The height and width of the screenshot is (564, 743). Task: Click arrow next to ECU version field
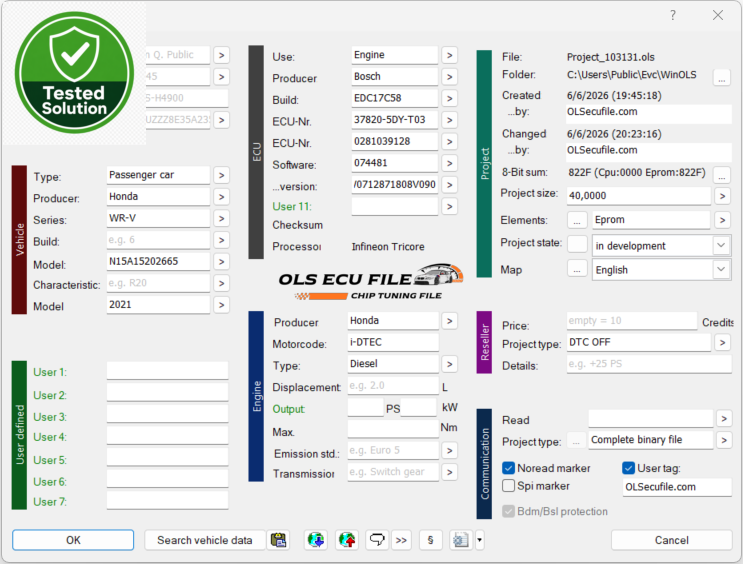(449, 185)
